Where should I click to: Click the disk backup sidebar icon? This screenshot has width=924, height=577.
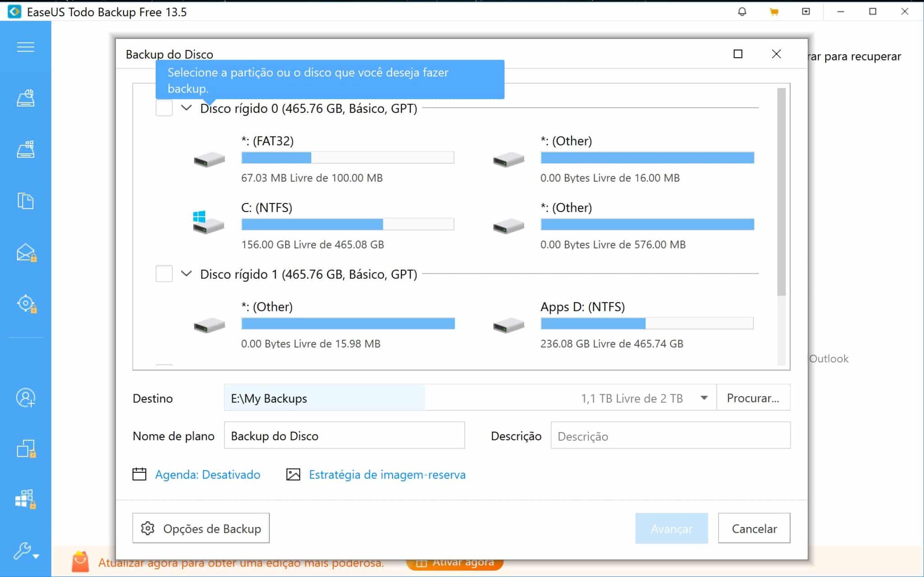click(25, 98)
